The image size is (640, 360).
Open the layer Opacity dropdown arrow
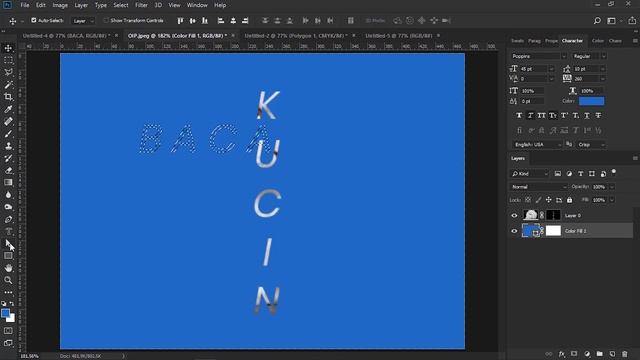point(612,187)
